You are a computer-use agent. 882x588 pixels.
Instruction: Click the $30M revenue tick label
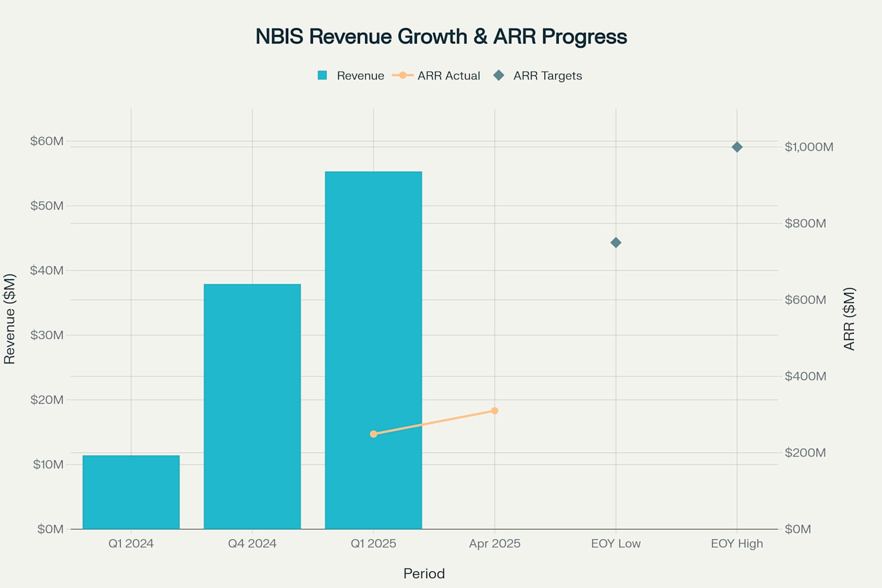(x=47, y=335)
